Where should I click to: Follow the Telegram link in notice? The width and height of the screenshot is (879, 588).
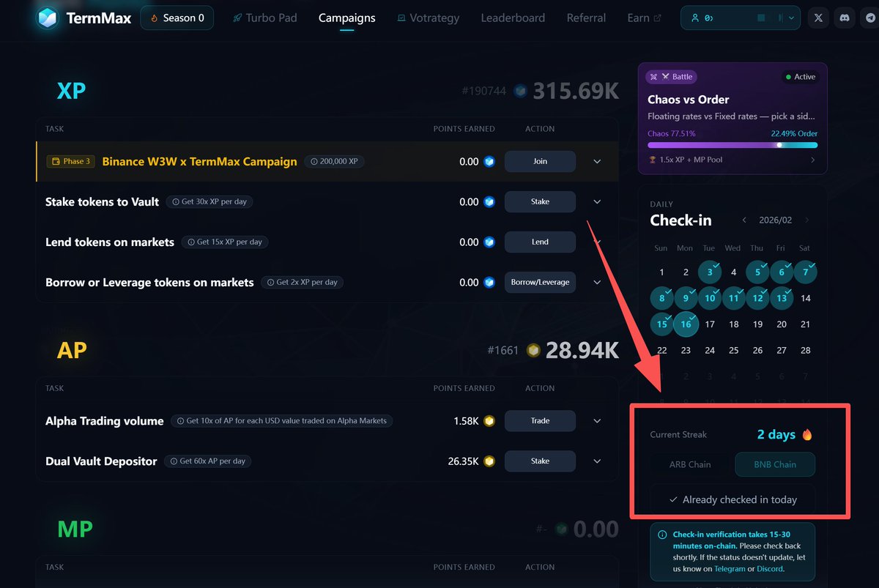[x=730, y=569]
